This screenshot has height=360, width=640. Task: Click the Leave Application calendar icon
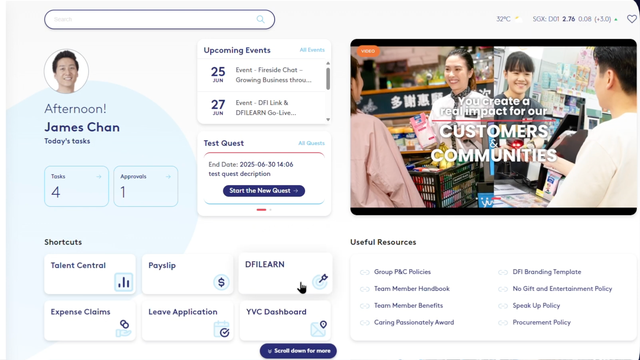(x=222, y=329)
